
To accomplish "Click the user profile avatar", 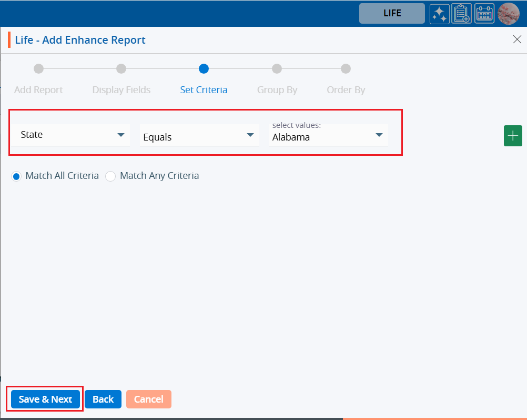I will (x=508, y=14).
